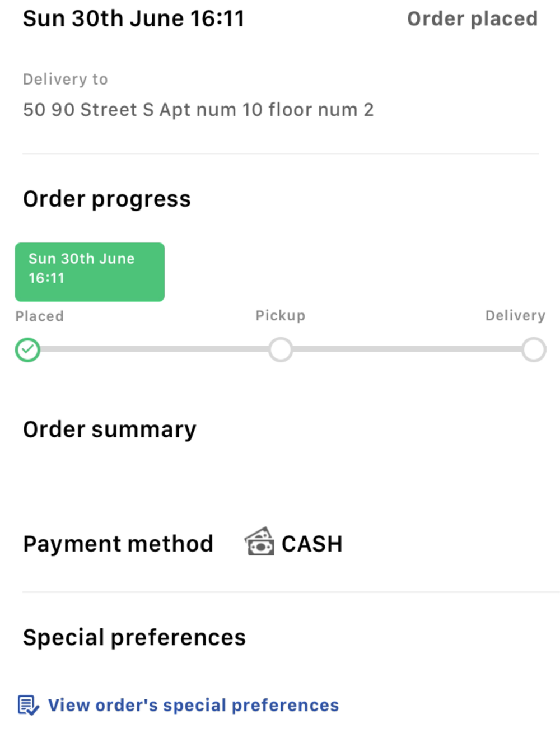Open View order's special preferences link

pyautogui.click(x=193, y=705)
